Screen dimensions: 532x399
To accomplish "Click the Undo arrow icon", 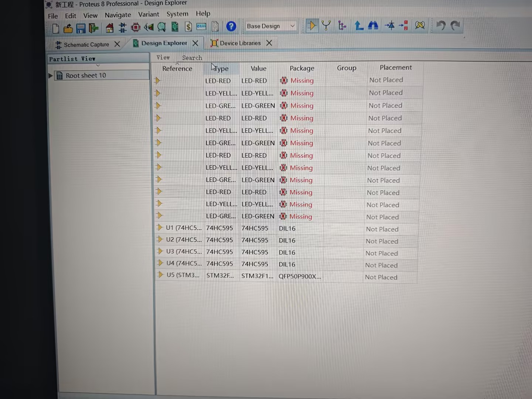I will pyautogui.click(x=441, y=25).
